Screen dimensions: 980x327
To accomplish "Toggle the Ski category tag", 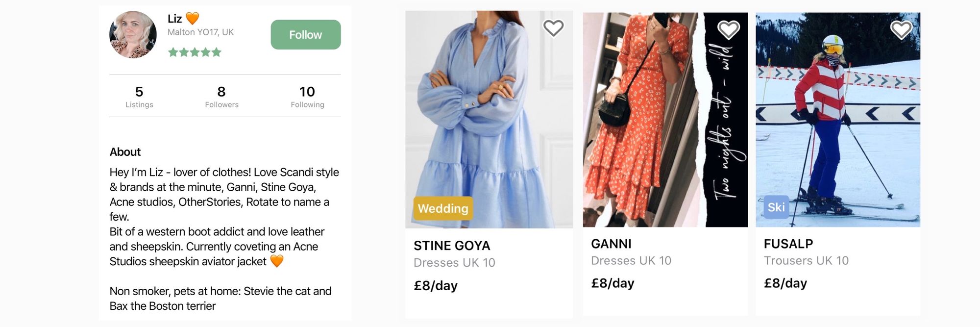I will point(777,207).
